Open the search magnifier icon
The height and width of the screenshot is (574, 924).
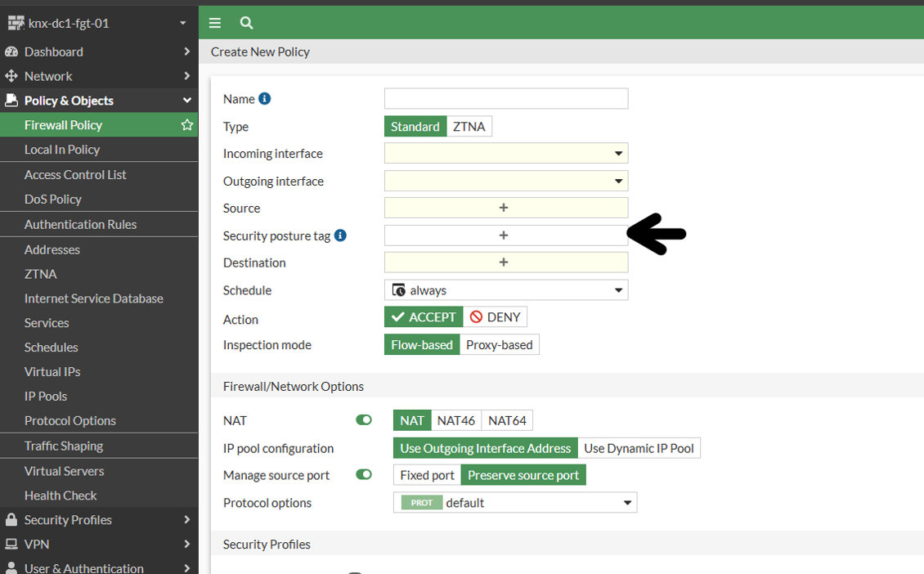click(x=246, y=23)
